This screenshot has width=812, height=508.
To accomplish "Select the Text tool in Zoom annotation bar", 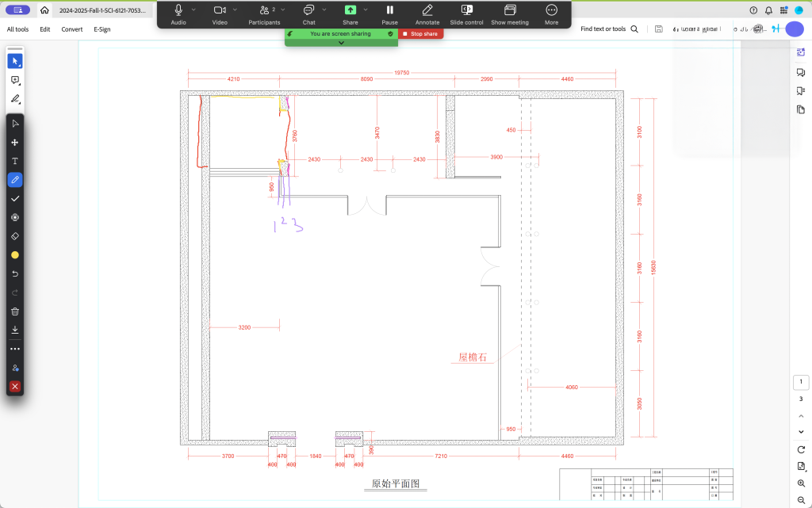I will coord(15,161).
